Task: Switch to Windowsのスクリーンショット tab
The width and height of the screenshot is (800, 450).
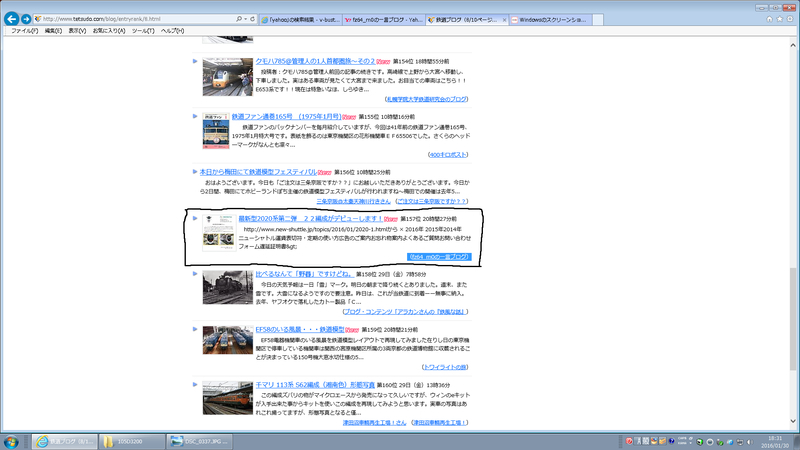Action: click(x=550, y=20)
